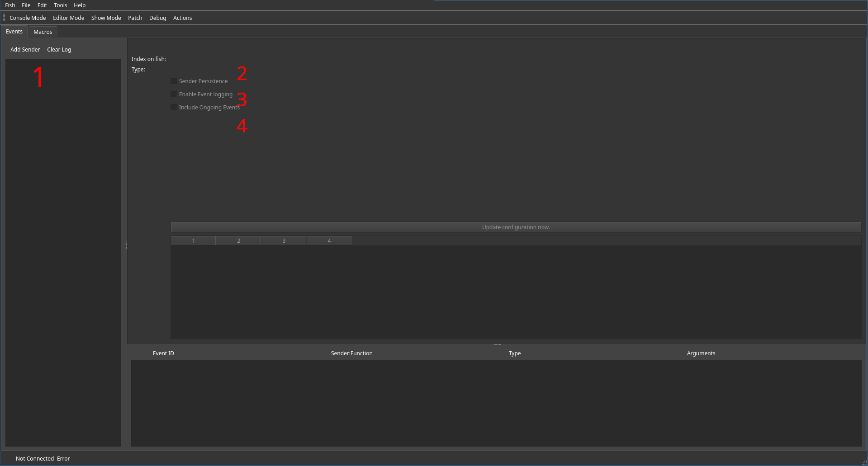Screen dimensions: 868x466
Task: Open the Fish menu
Action: (9, 5)
